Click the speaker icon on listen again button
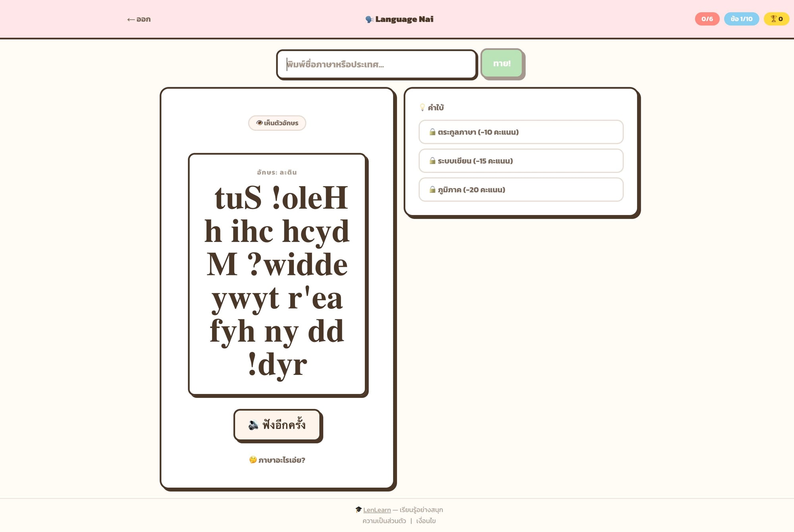The image size is (794, 532). (253, 425)
